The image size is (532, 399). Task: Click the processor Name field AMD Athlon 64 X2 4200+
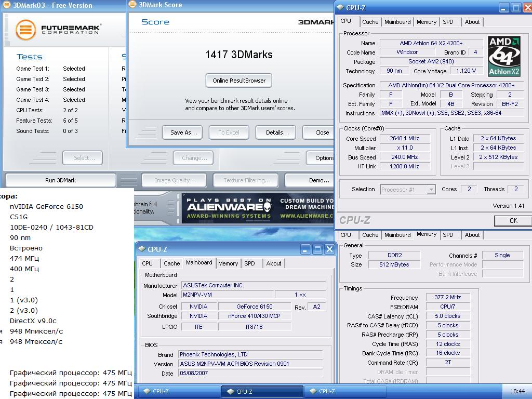point(431,43)
